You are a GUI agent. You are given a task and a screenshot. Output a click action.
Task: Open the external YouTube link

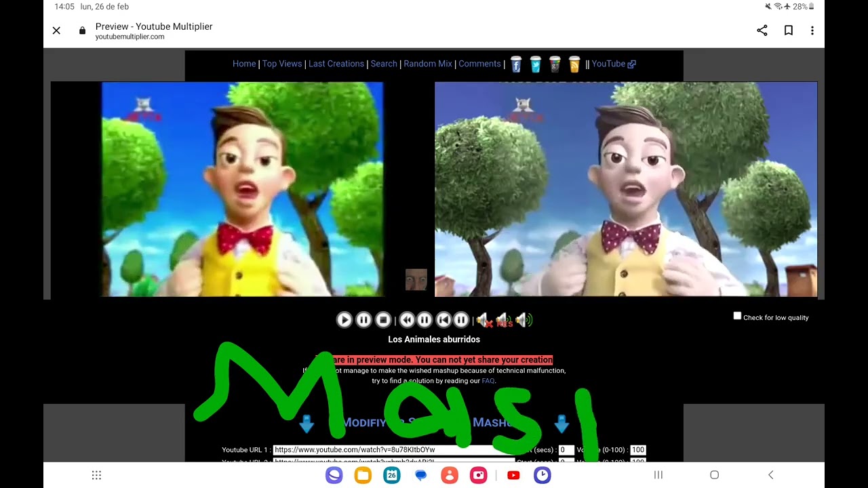(614, 64)
